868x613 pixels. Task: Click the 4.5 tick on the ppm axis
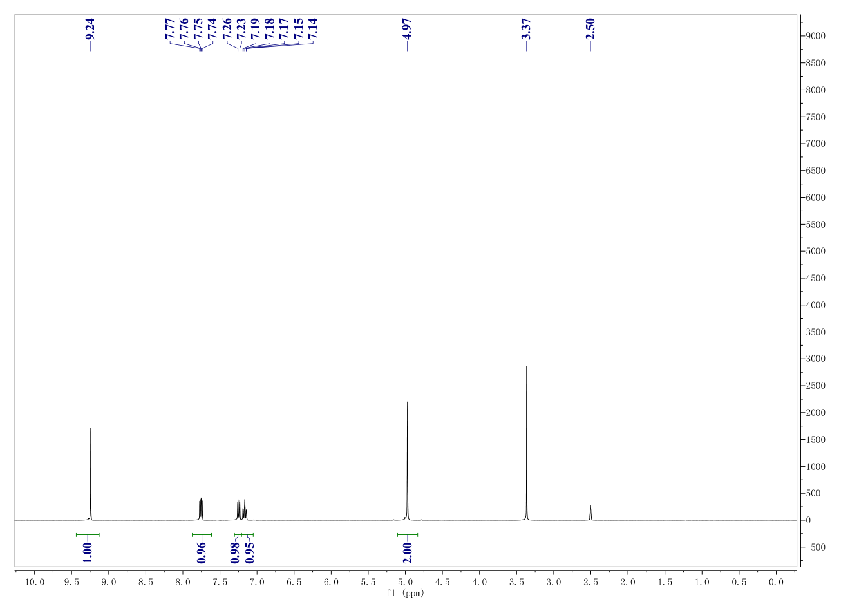click(x=442, y=582)
